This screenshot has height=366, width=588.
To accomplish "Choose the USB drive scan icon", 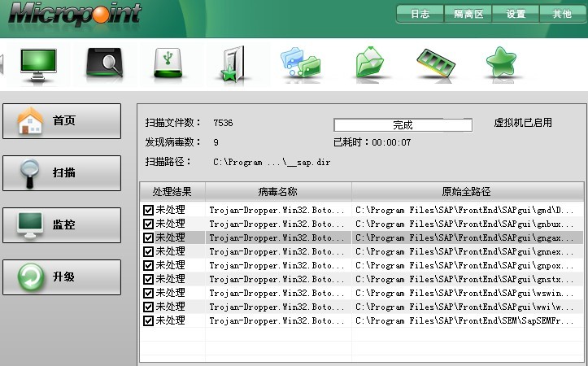I will pos(168,63).
